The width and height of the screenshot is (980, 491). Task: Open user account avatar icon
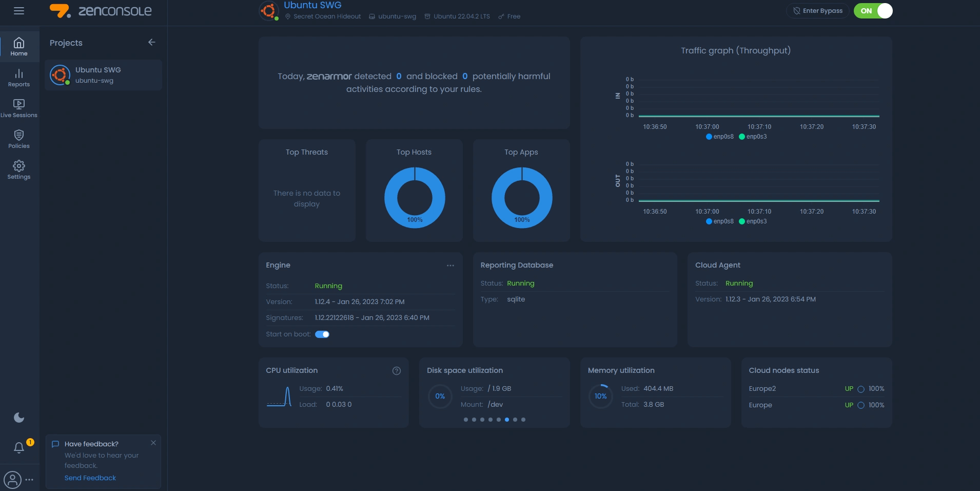click(12, 480)
